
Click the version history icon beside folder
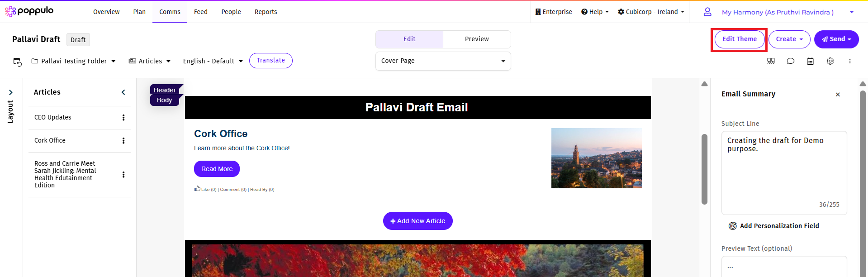pyautogui.click(x=17, y=62)
